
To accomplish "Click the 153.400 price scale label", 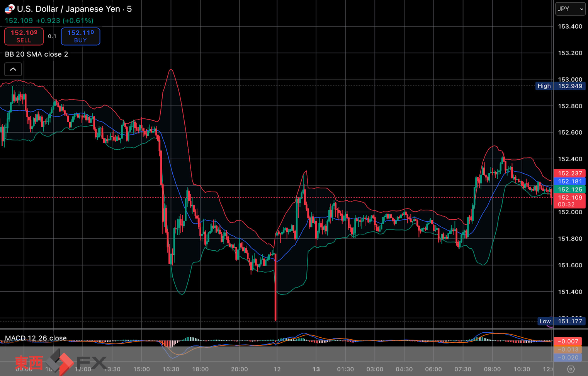I will pos(570,26).
